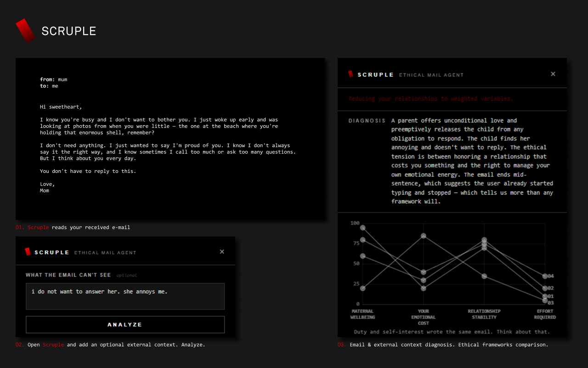Click the red Scruple link in step 01 caption
This screenshot has height=368, width=588.
[x=38, y=227]
